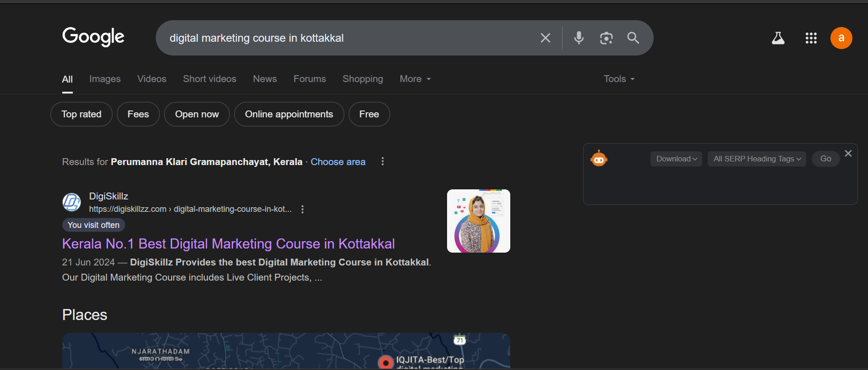868x370 pixels.
Task: Click the DigiSkillz favicon
Action: coord(71,202)
